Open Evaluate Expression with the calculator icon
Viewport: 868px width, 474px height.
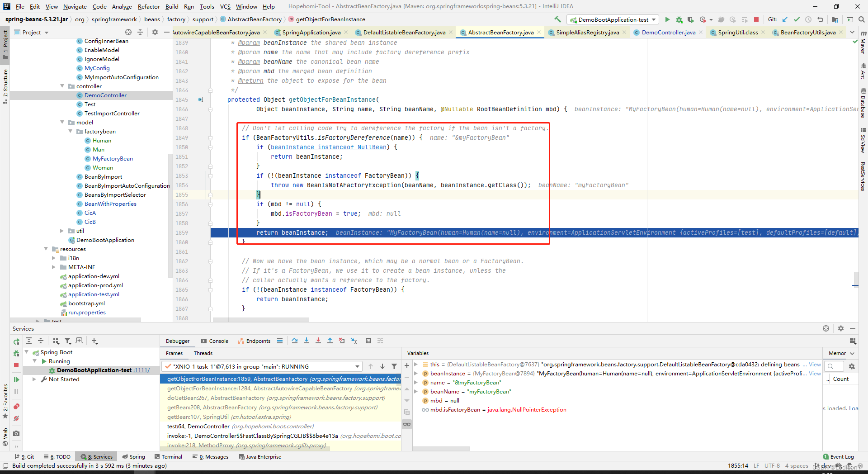point(368,341)
